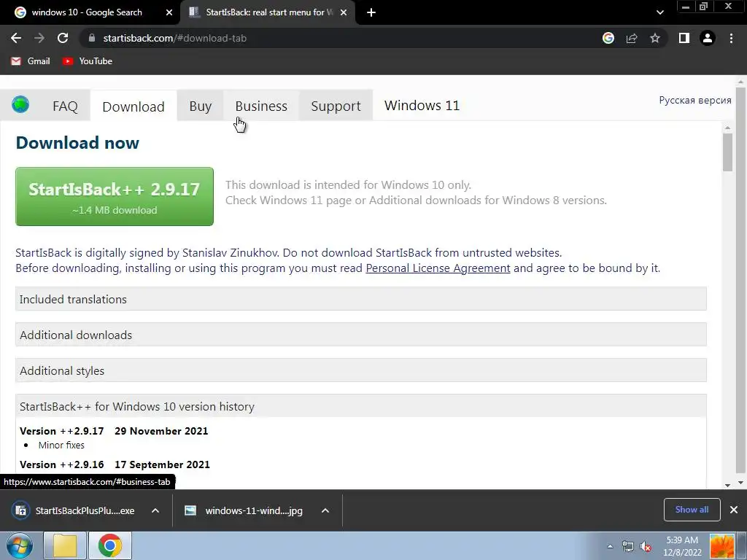747x560 pixels.
Task: Expand Additional styles section
Action: coord(360,370)
